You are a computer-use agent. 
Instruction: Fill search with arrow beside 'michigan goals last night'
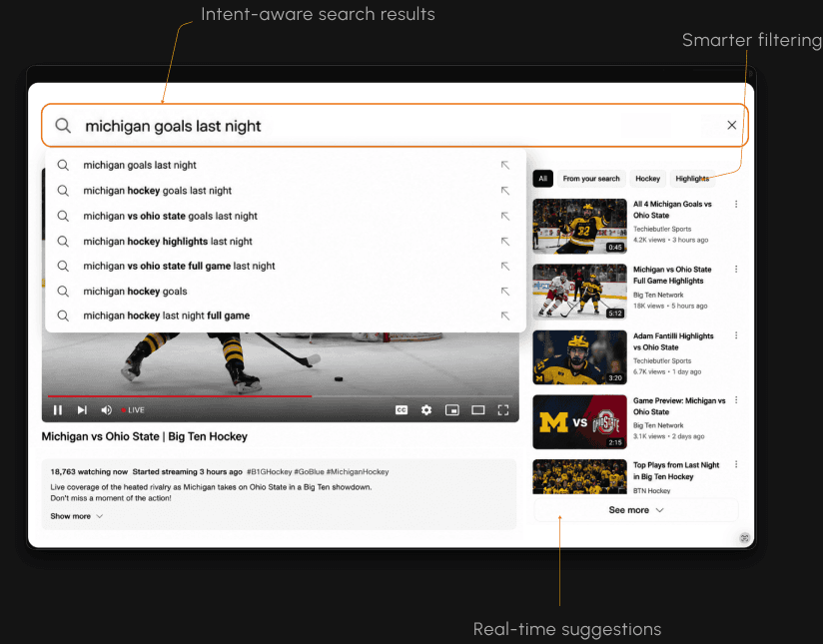pyautogui.click(x=505, y=165)
